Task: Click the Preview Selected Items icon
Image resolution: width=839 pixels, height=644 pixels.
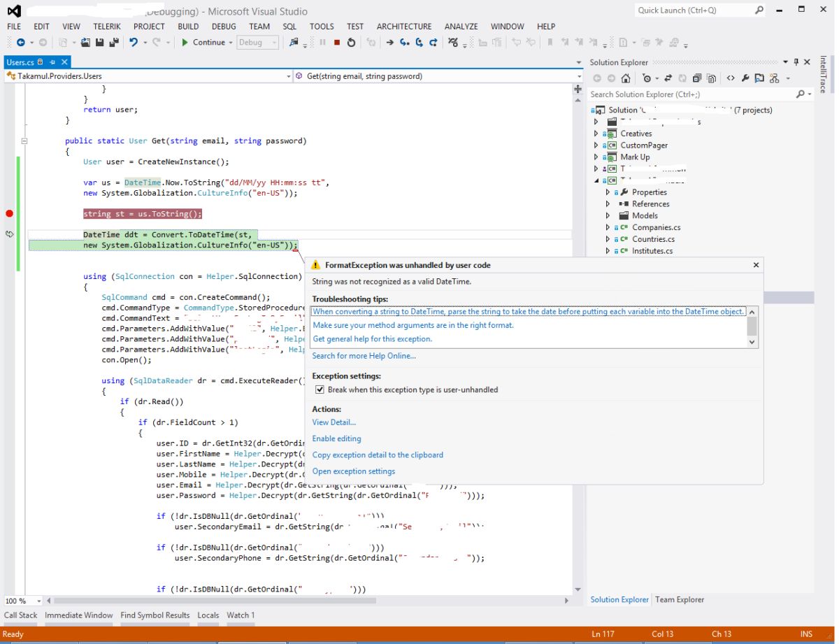Action: coord(759,78)
